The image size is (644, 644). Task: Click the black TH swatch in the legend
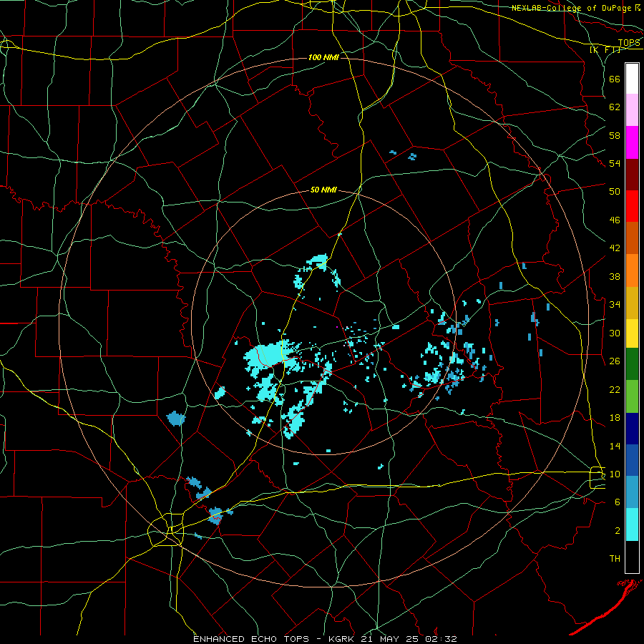(632, 557)
